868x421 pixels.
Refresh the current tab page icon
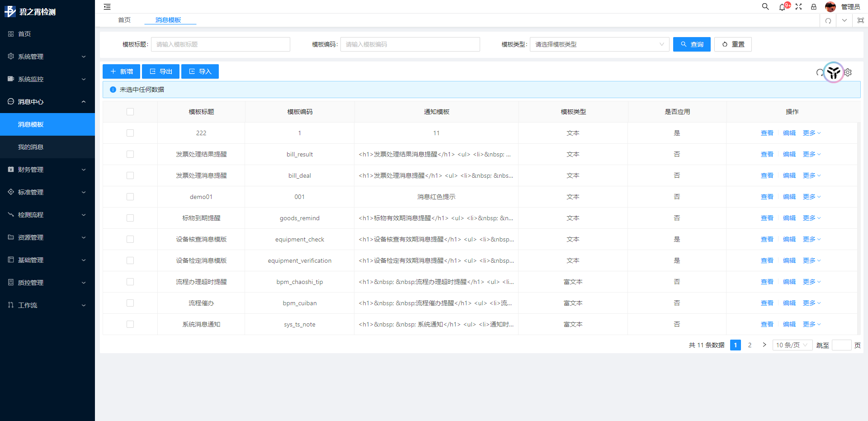tap(828, 20)
